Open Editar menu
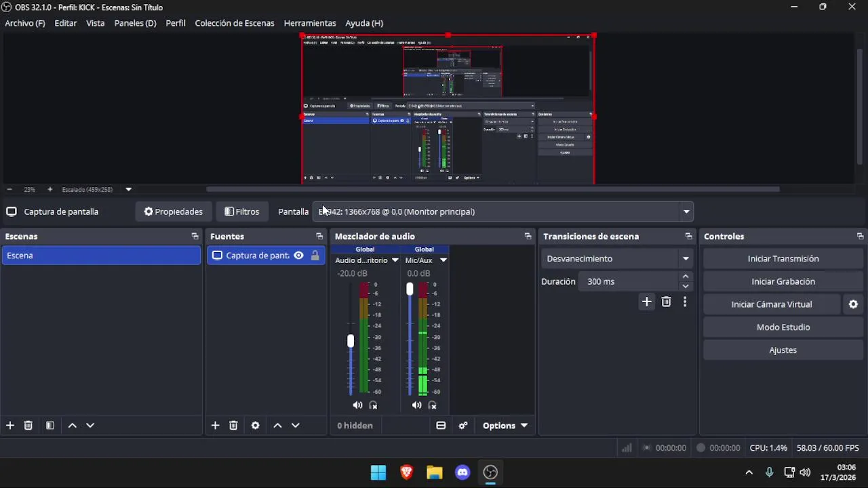Screen dimensions: 868x488 (66, 23)
